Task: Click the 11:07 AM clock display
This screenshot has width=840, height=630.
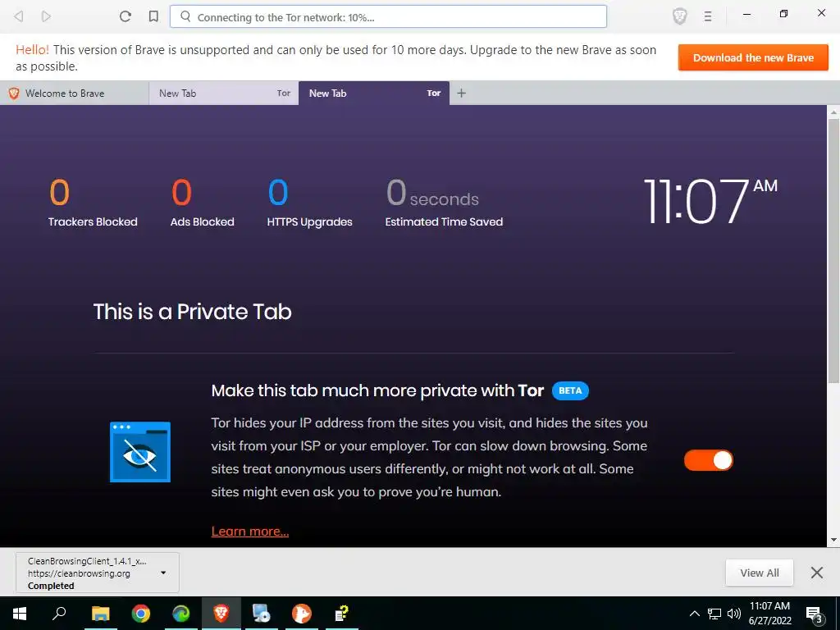Action: tap(710, 201)
